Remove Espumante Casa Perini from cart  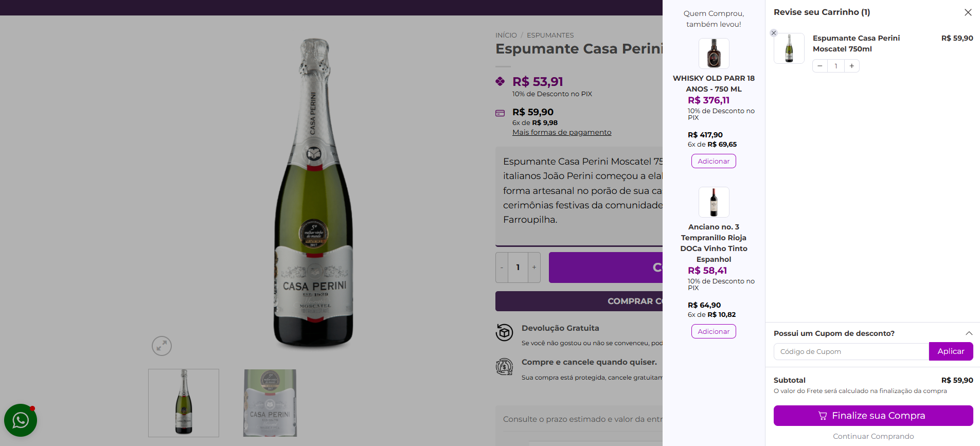tap(773, 33)
